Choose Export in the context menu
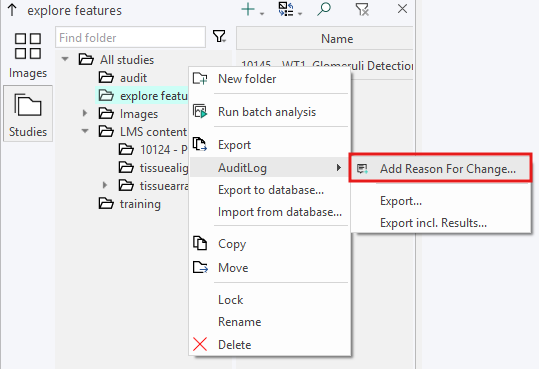Image resolution: width=539 pixels, height=369 pixels. [270, 145]
